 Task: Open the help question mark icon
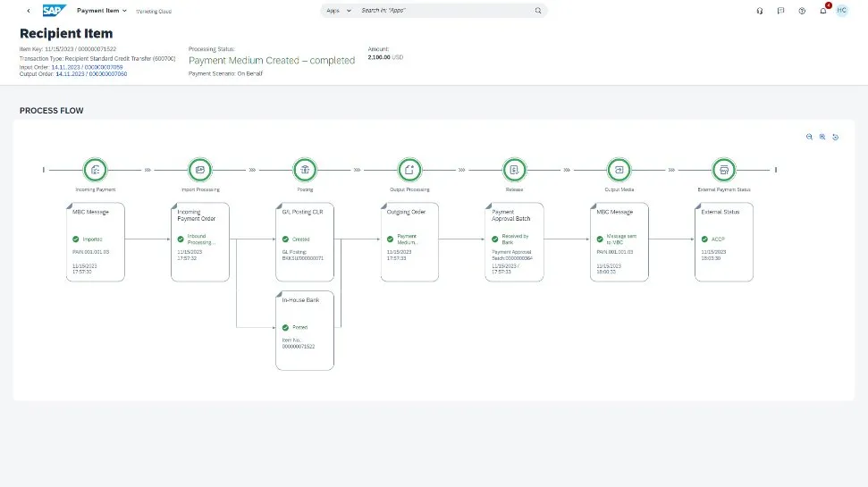801,11
